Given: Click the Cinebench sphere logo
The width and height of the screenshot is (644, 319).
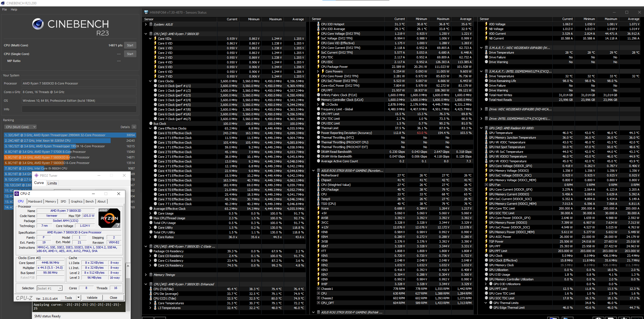Looking at the screenshot, I should 38,24.
